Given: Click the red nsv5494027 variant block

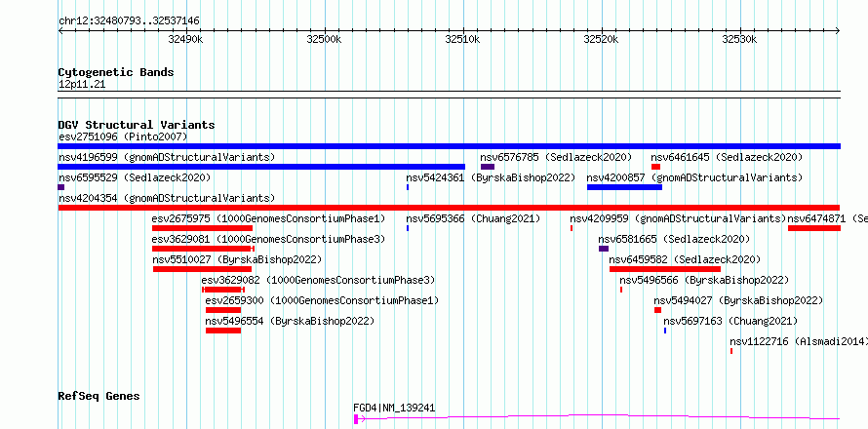Looking at the screenshot, I should (x=657, y=310).
